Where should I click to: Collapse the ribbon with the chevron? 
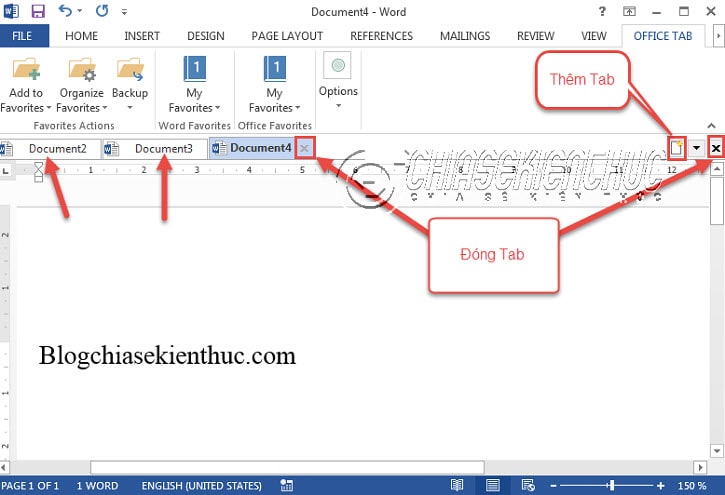coord(711,125)
